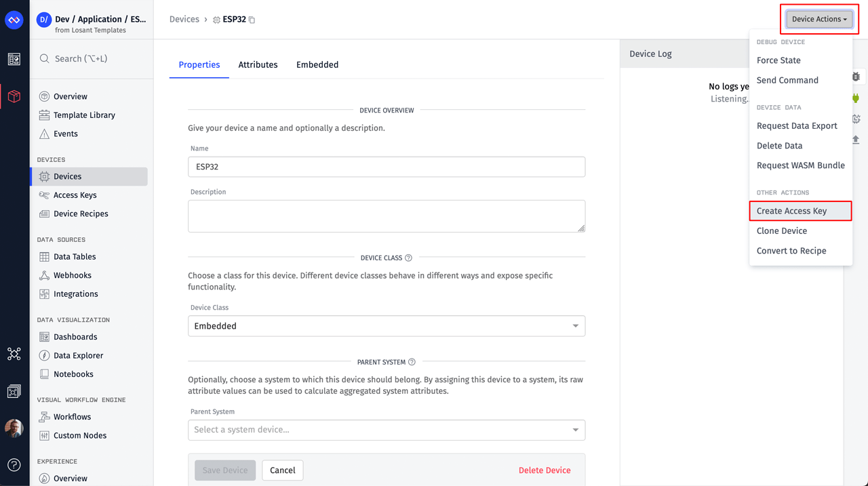Click the Device Recipes icon
Viewport: 868px width, 486px height.
pos(44,214)
